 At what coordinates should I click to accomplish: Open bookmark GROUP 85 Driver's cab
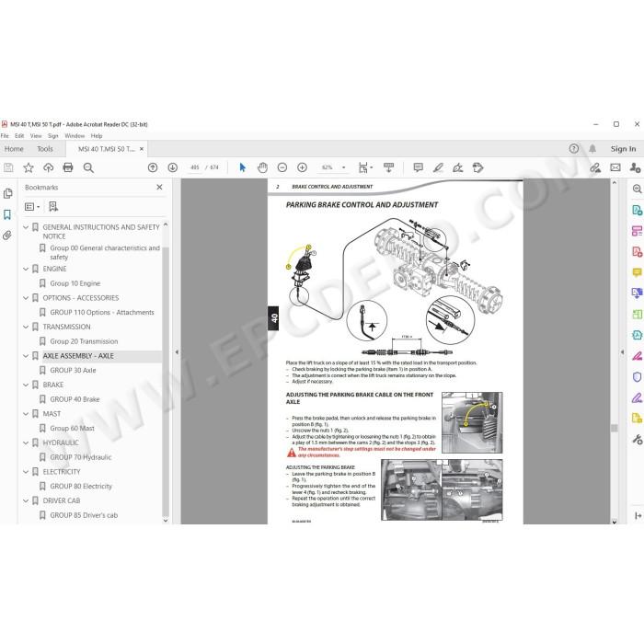(84, 515)
